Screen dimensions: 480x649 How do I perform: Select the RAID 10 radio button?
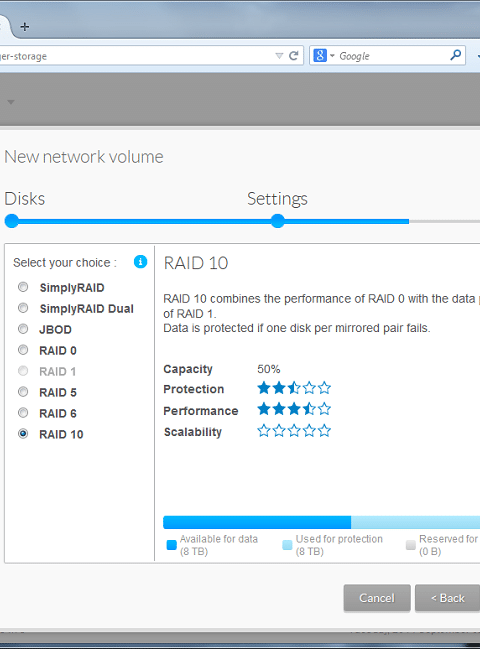(x=23, y=434)
